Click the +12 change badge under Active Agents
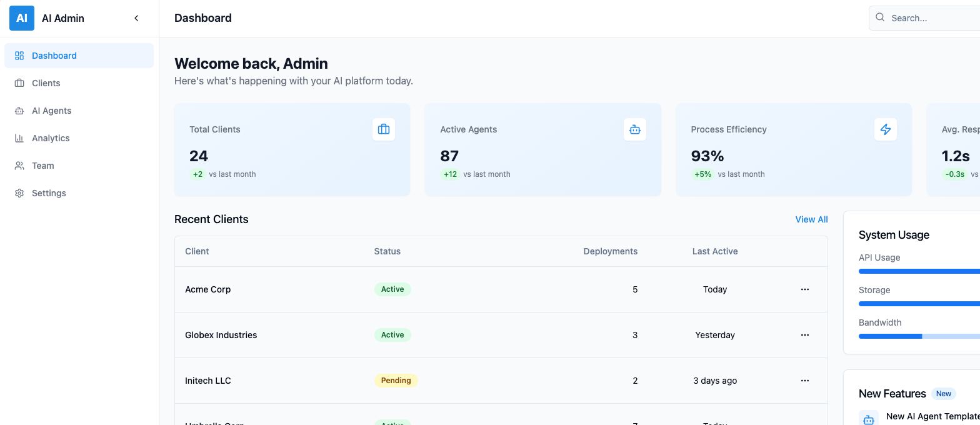This screenshot has height=425, width=980. click(451, 174)
